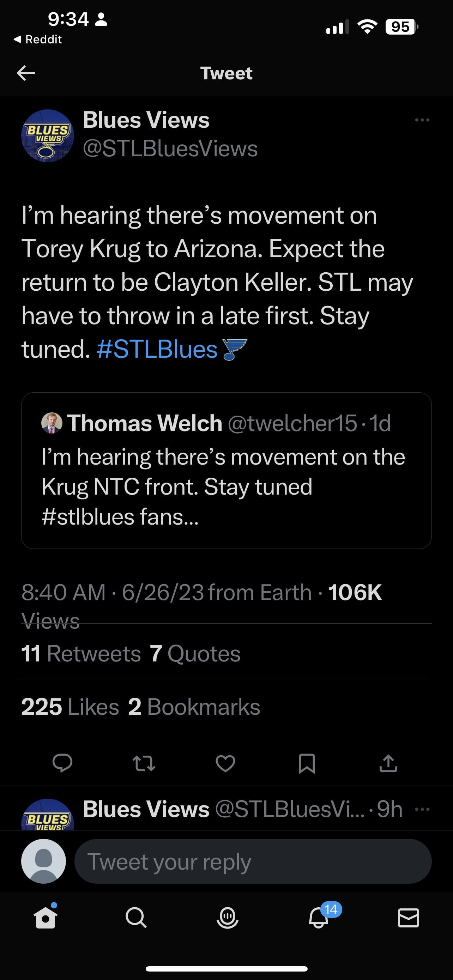The width and height of the screenshot is (453, 980).
Task: Open the Messages envelope icon
Action: coord(409,918)
